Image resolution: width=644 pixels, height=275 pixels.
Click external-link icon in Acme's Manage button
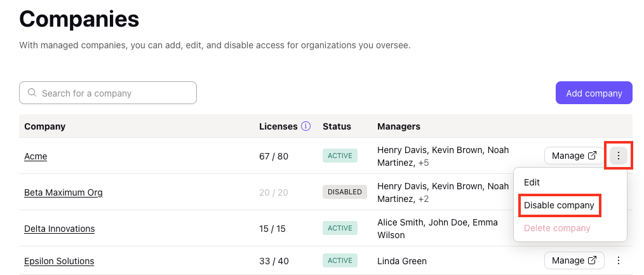tap(593, 156)
